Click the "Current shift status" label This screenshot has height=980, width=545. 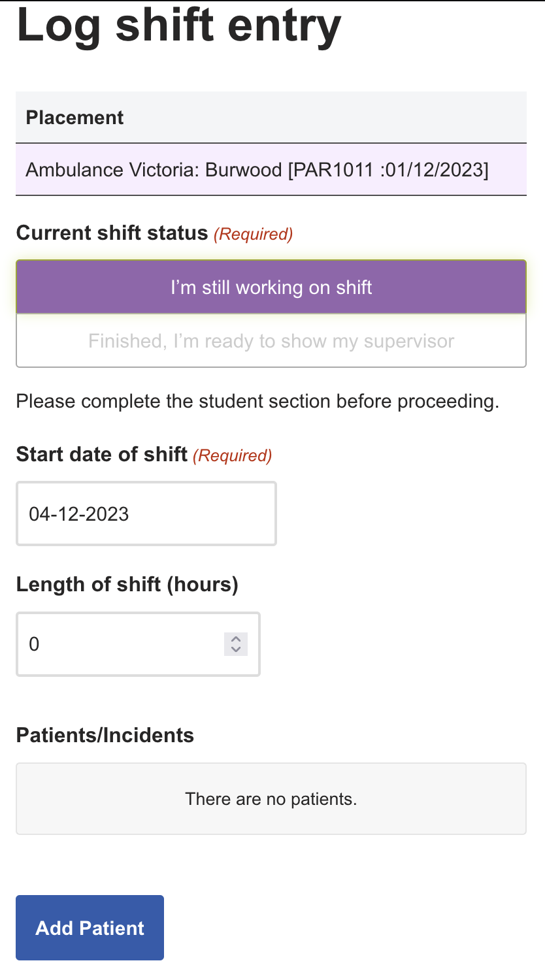click(112, 233)
